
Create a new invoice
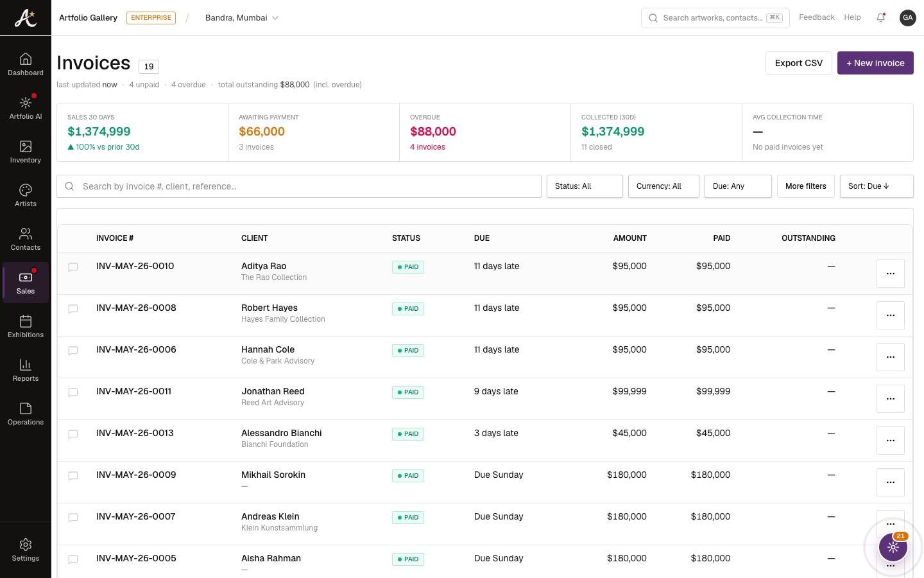[x=875, y=63]
